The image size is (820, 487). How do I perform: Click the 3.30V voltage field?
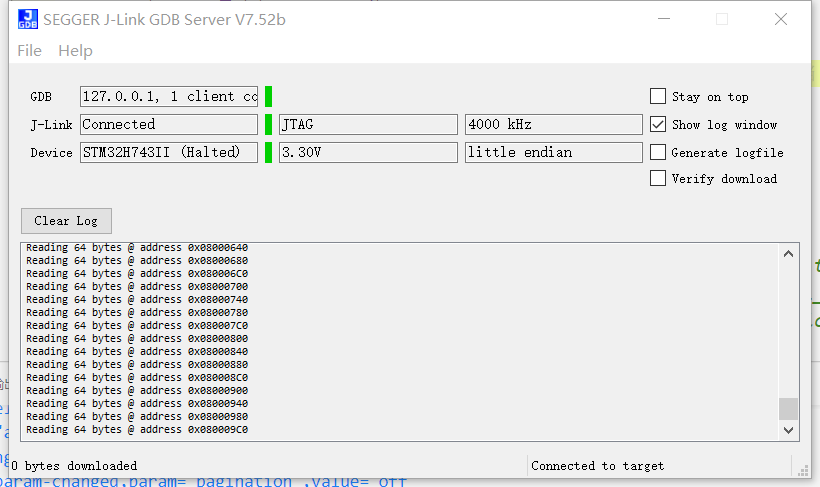(x=368, y=152)
